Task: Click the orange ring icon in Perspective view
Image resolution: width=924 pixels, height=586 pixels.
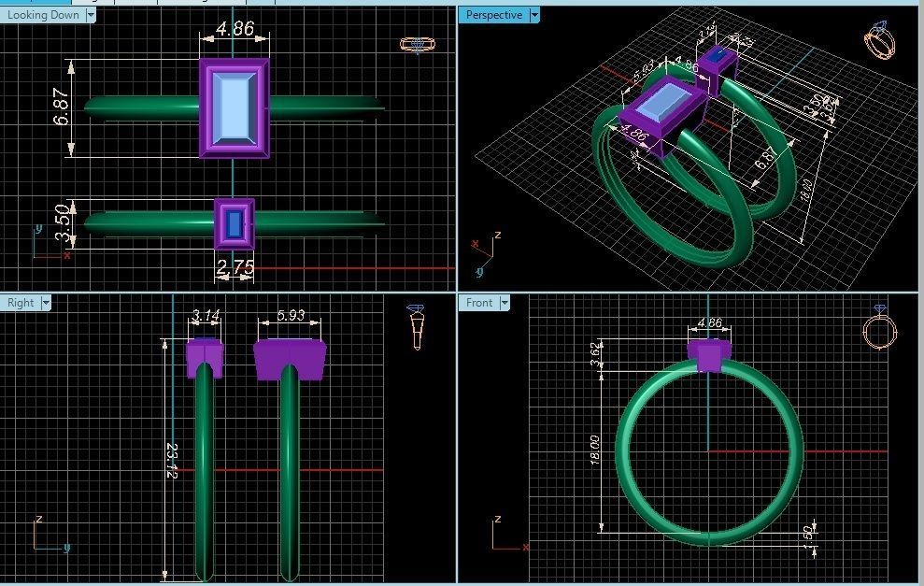Action: pos(879,40)
